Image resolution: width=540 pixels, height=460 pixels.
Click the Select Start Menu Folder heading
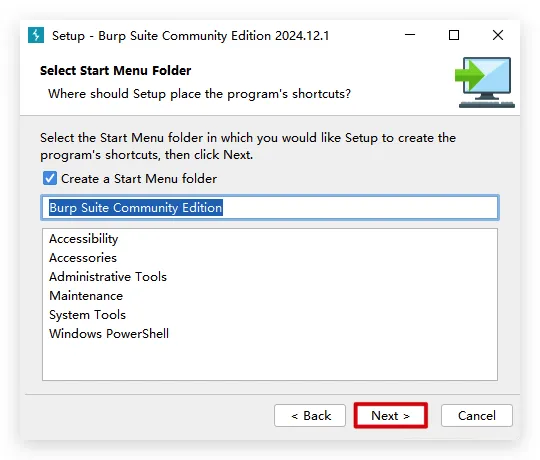[x=115, y=71]
